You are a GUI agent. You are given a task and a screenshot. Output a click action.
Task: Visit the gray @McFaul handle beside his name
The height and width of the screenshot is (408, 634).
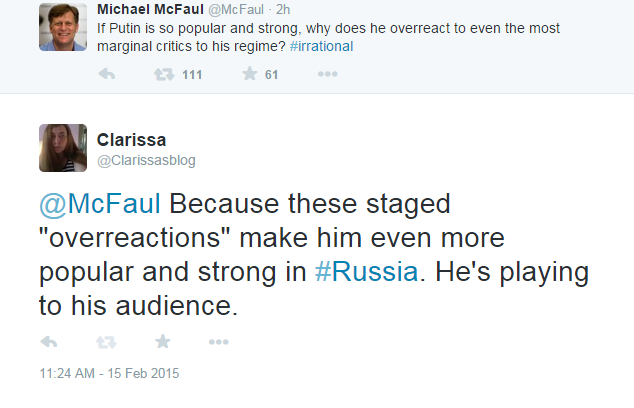[235, 10]
